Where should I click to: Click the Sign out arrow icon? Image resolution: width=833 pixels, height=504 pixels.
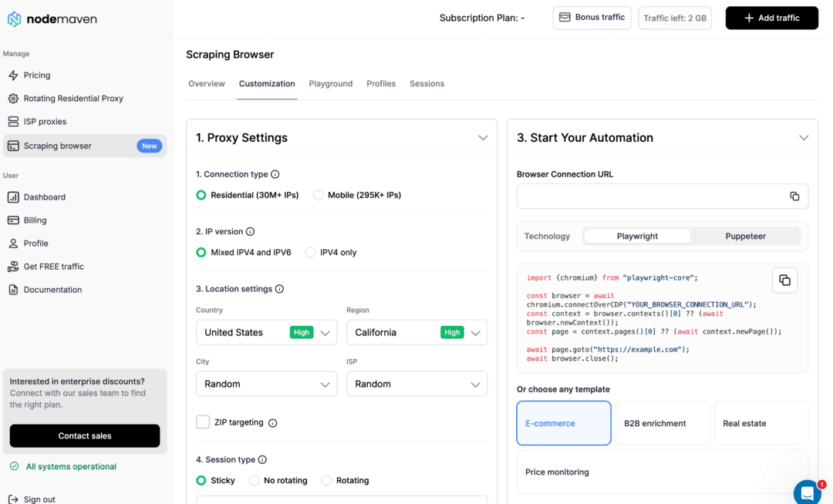[13, 499]
